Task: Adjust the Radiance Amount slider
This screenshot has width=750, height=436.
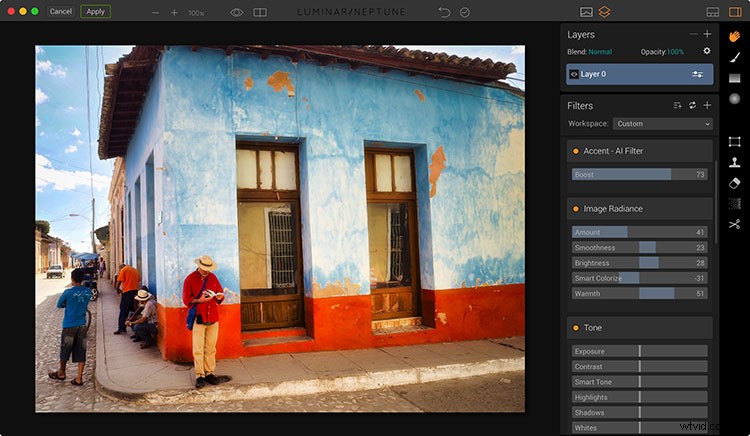Action: pyautogui.click(x=640, y=232)
